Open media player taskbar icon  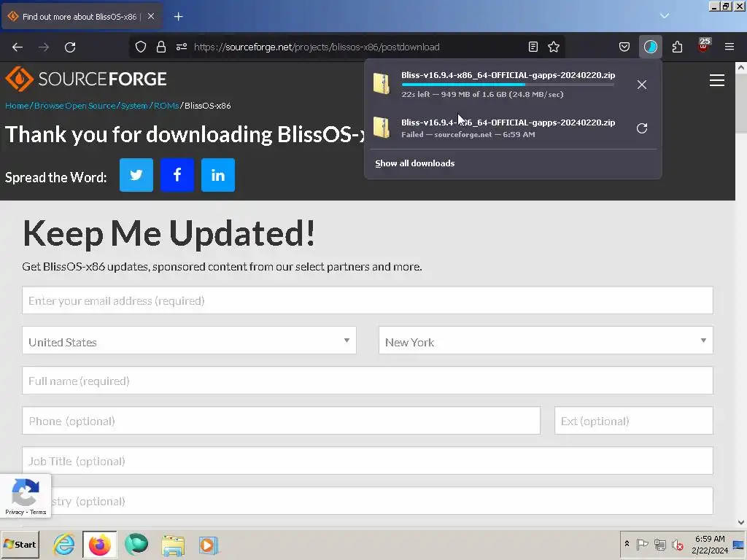(208, 545)
